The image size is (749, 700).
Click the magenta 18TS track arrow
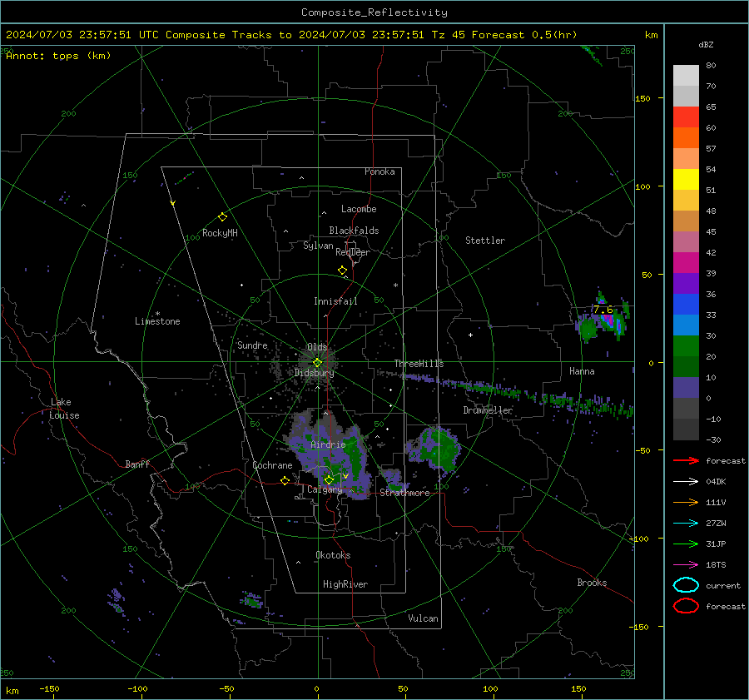686,565
